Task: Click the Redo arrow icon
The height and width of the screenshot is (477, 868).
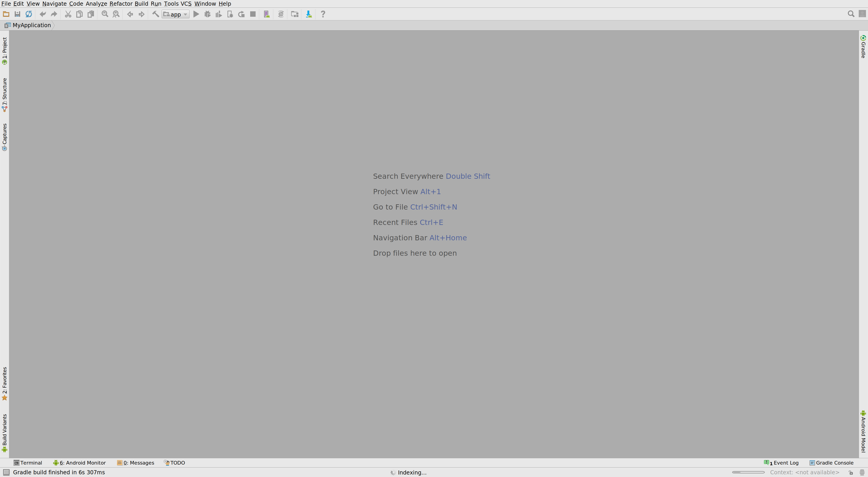Action: tap(54, 14)
